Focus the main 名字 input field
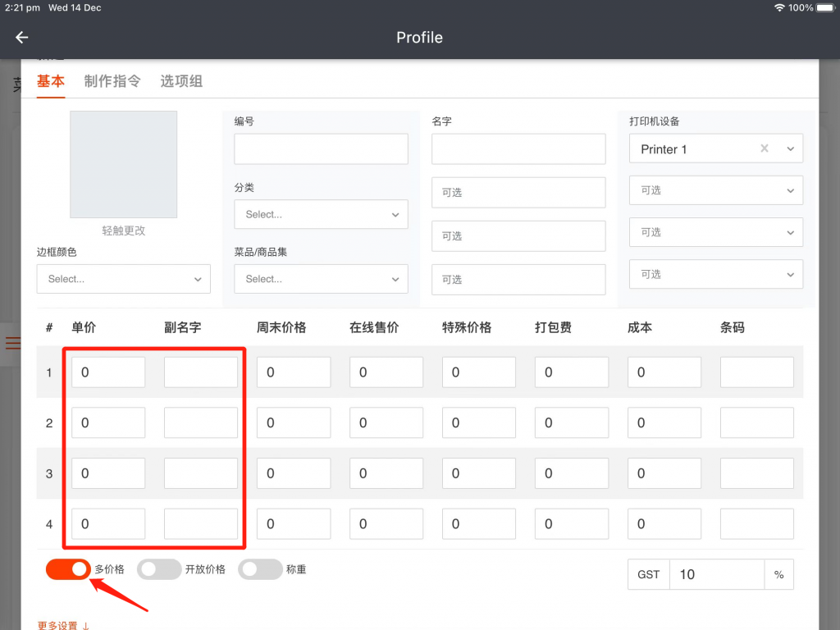This screenshot has height=630, width=840. (518, 149)
